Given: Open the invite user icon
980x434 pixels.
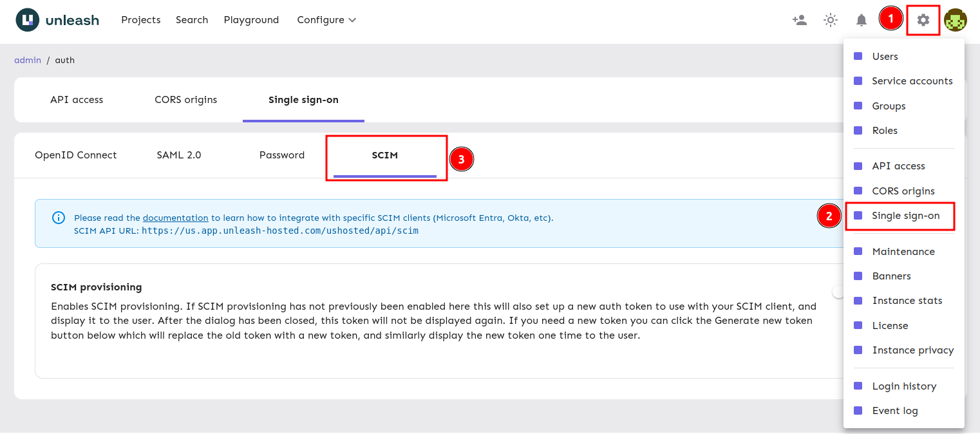Looking at the screenshot, I should tap(799, 20).
